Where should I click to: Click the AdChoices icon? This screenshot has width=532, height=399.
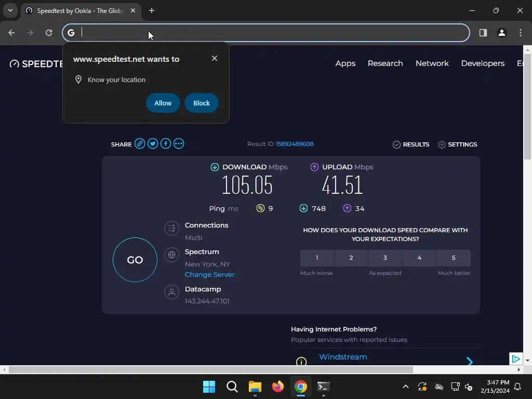click(516, 358)
